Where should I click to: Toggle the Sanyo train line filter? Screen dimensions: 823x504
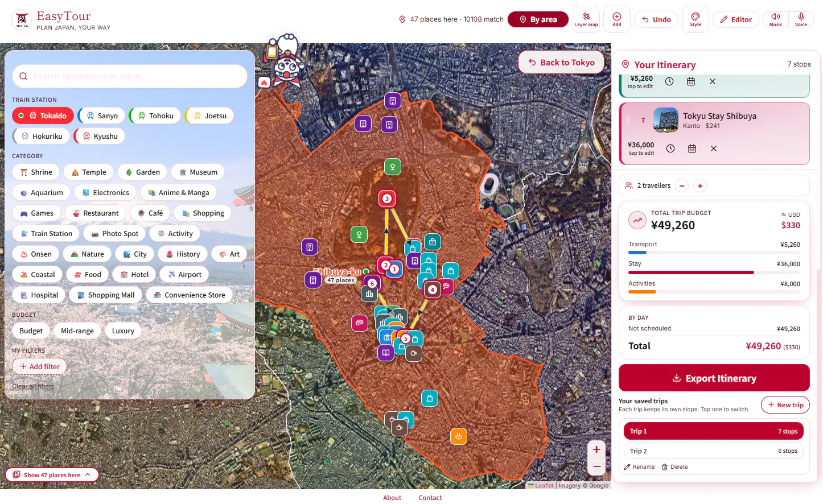tap(101, 115)
